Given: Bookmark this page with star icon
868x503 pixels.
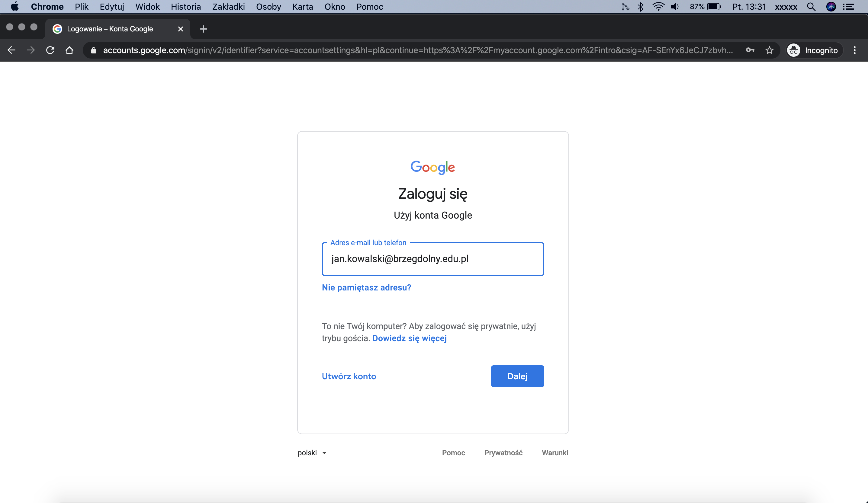Looking at the screenshot, I should point(769,50).
